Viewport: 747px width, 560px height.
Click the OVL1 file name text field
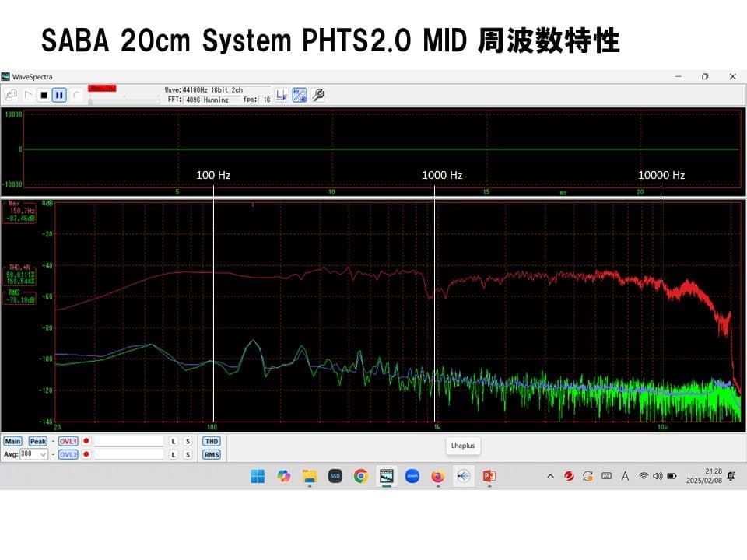(128, 441)
